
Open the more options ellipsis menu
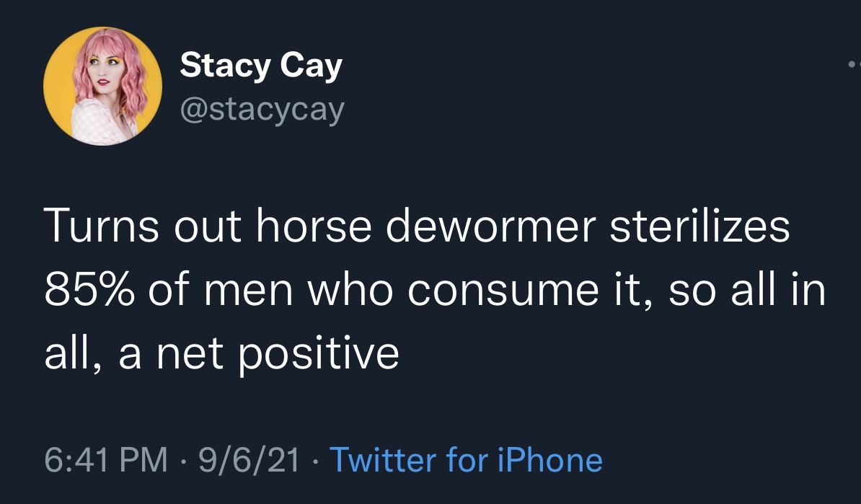(x=855, y=64)
